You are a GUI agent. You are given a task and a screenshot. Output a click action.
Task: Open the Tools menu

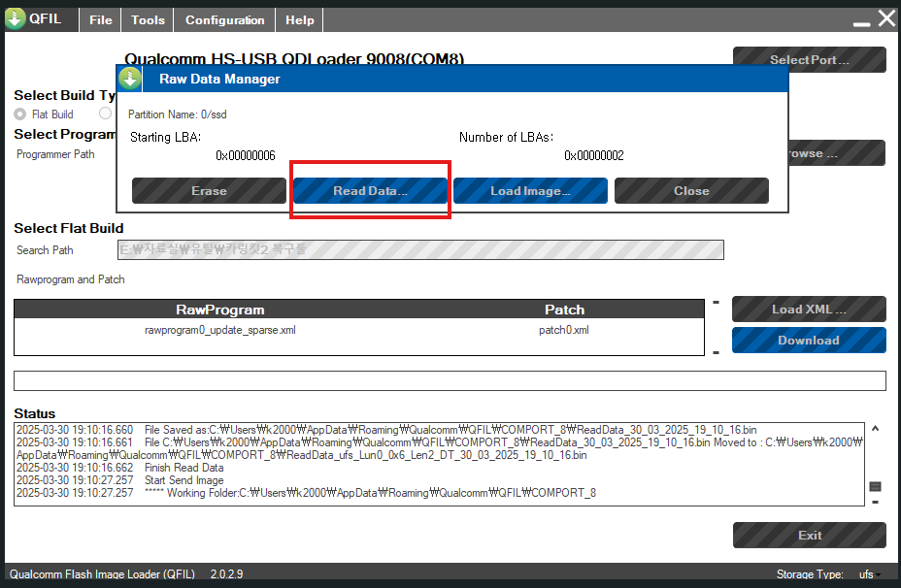point(148,20)
